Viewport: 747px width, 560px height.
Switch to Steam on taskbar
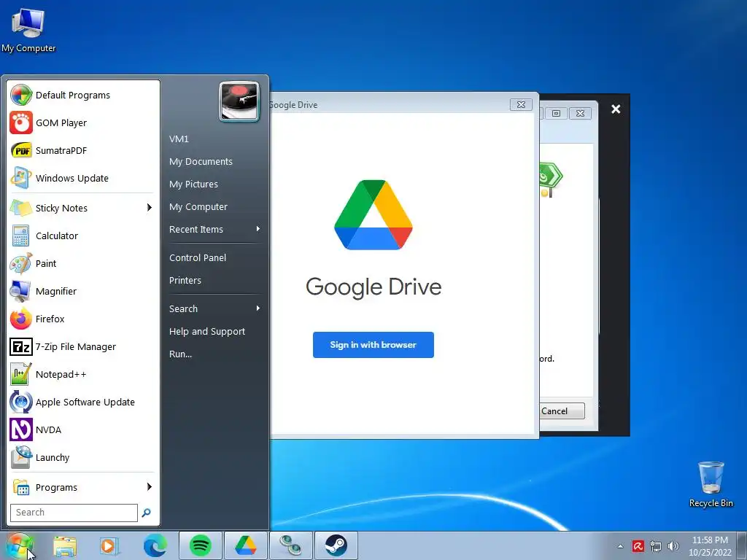tap(336, 545)
